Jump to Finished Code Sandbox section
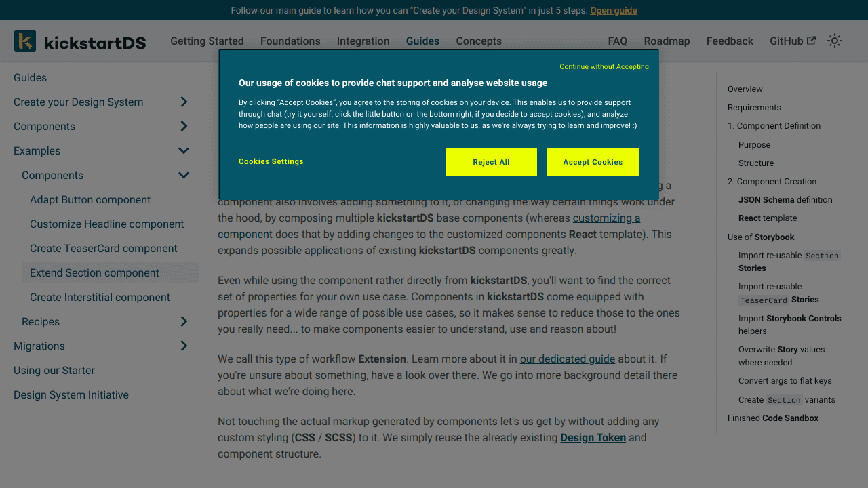Image resolution: width=868 pixels, height=488 pixels. (773, 418)
